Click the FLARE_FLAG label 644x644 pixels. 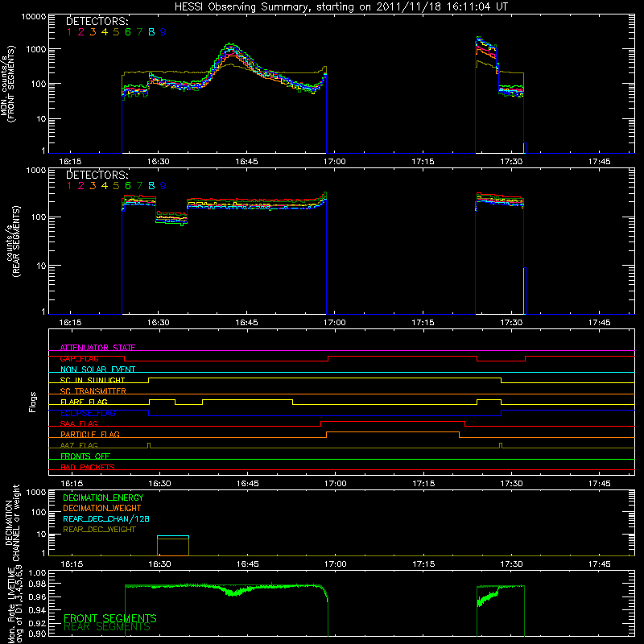(x=84, y=402)
